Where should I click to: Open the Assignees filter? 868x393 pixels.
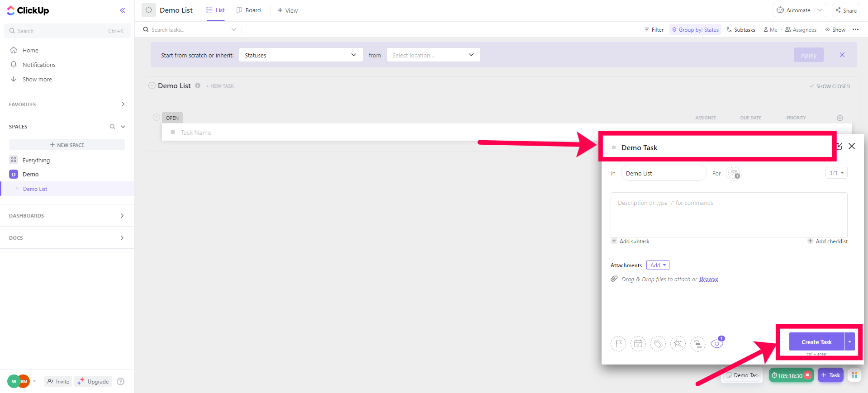(801, 29)
